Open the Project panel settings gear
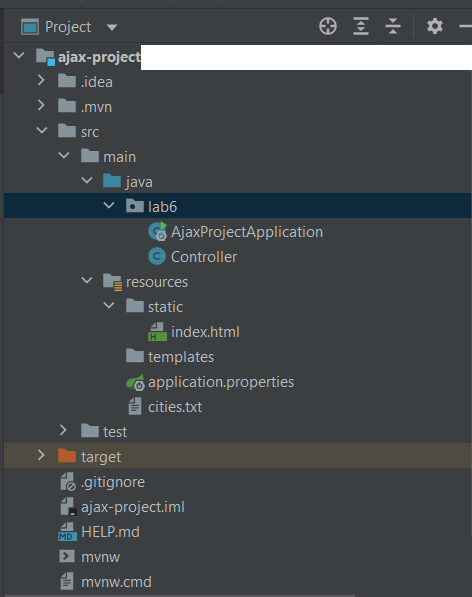This screenshot has width=472, height=597. click(x=435, y=26)
